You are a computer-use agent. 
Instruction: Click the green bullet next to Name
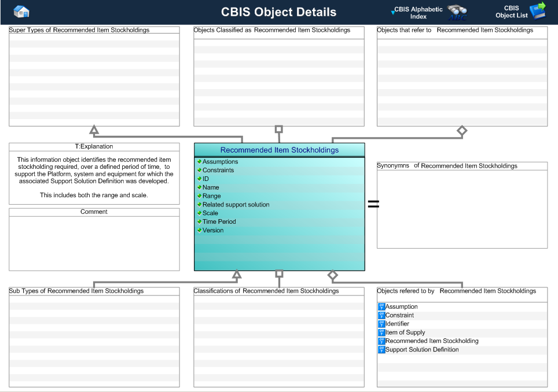(x=199, y=187)
